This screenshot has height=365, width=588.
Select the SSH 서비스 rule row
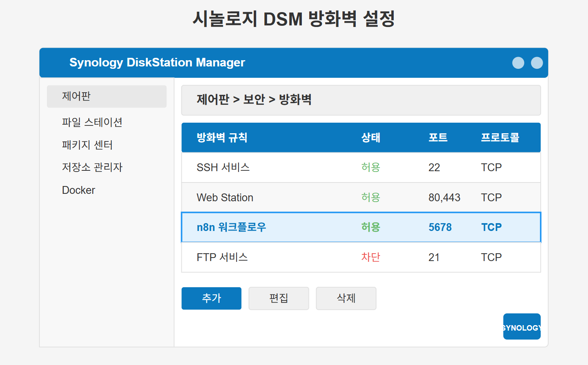[x=361, y=167]
